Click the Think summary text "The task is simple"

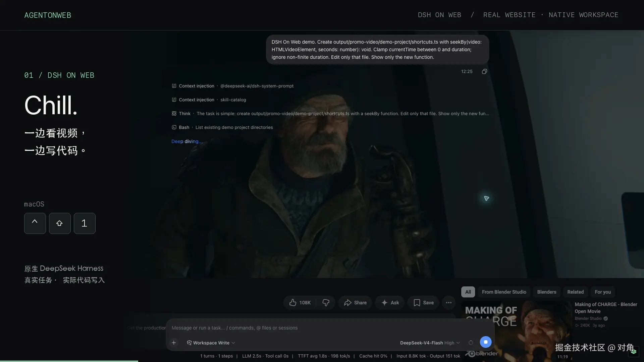(216, 114)
